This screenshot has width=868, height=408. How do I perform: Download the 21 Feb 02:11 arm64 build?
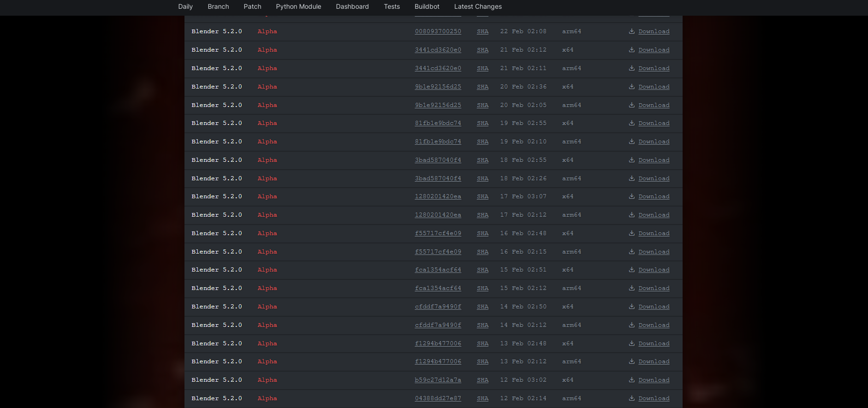(x=654, y=68)
